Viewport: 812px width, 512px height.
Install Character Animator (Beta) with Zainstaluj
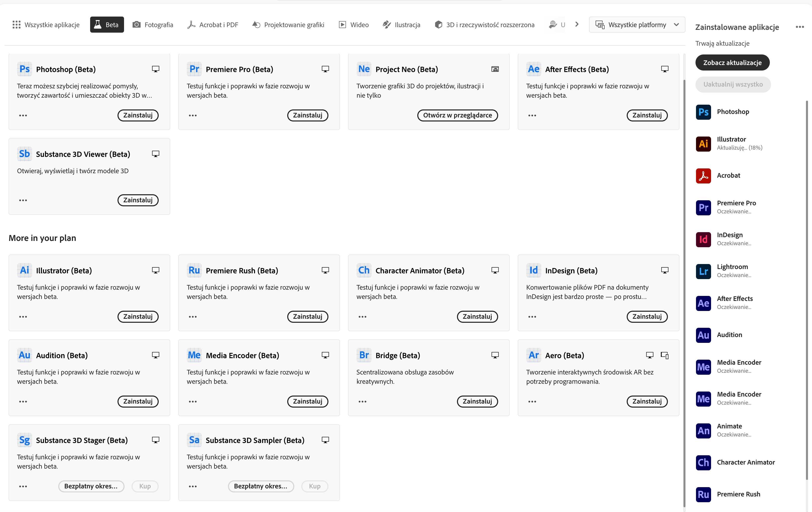click(x=478, y=316)
